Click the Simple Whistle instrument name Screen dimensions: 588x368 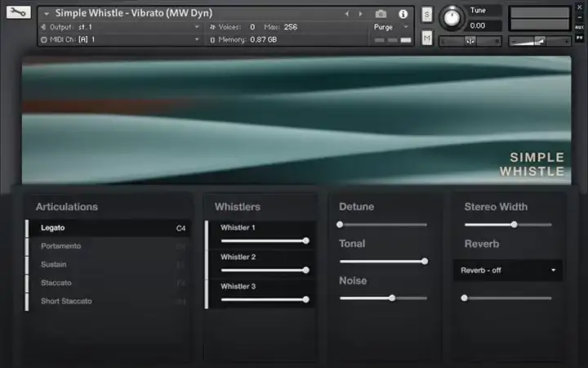point(133,13)
